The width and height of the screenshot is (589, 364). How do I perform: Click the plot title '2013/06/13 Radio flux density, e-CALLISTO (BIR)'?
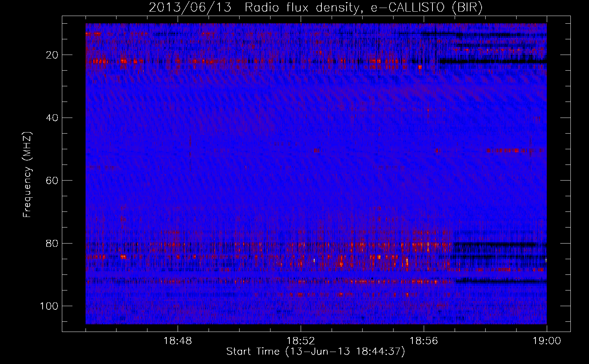point(316,8)
